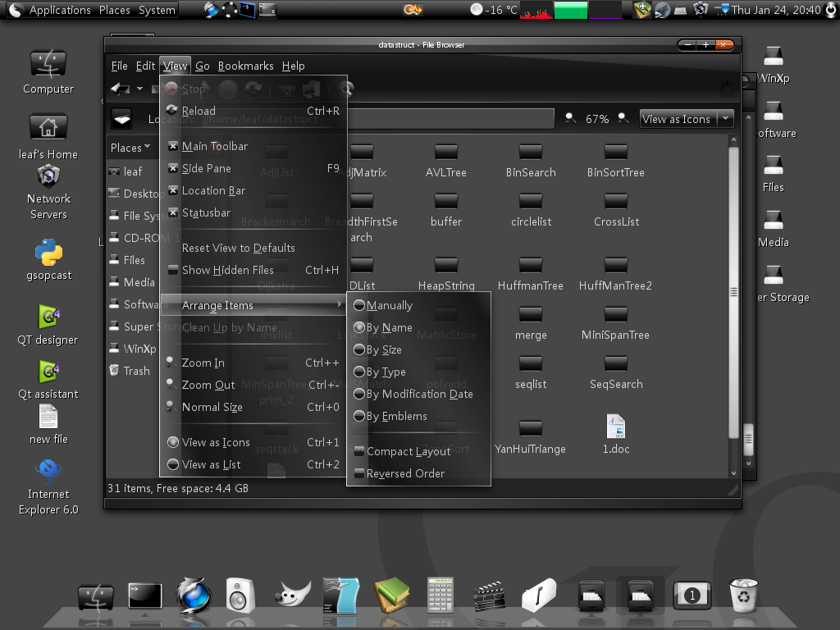Click the clock Thu Jan 24, 20:40

point(776,10)
